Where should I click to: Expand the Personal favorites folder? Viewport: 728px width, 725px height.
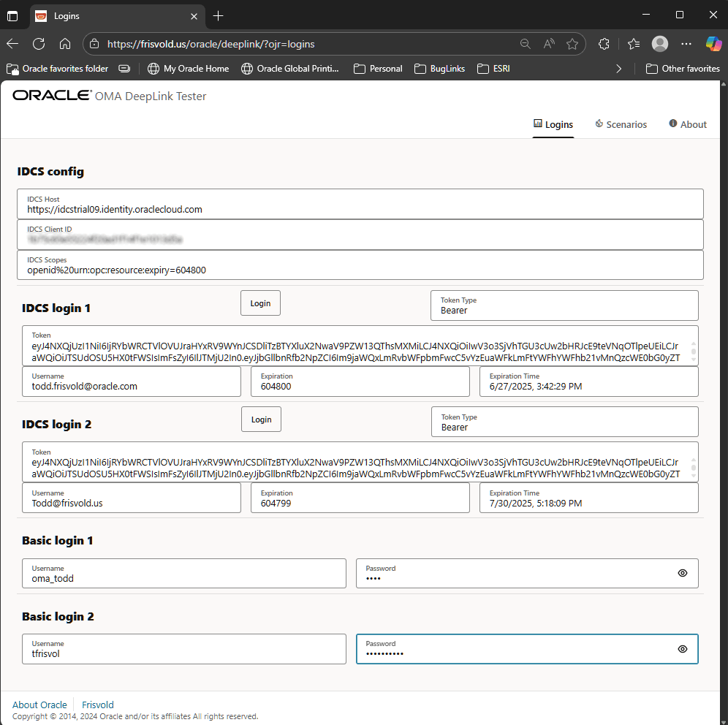pos(378,69)
